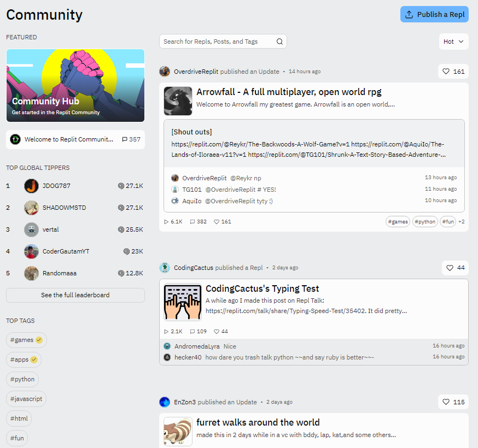Click the SHADOWMSTD username

tap(65, 208)
